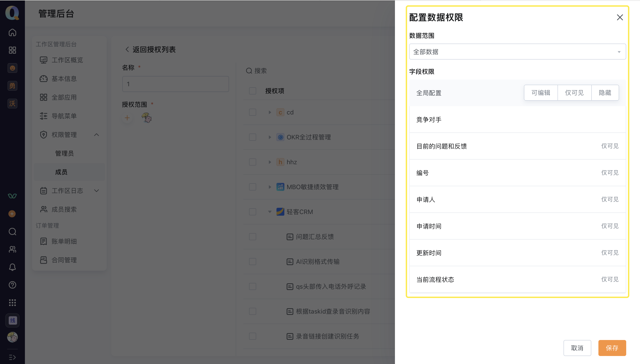The height and width of the screenshot is (364, 640).
Task: Open search from the left rail
Action: point(12,232)
